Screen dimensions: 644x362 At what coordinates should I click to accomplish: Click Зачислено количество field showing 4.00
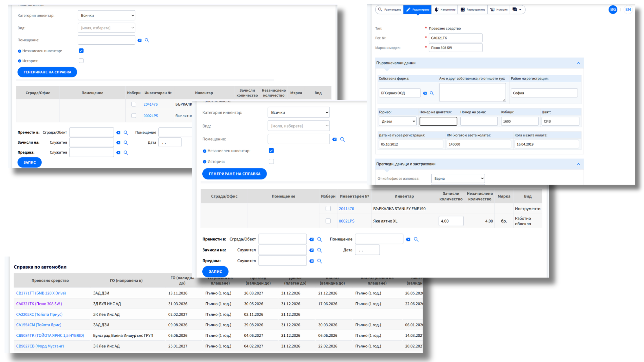[x=451, y=221]
